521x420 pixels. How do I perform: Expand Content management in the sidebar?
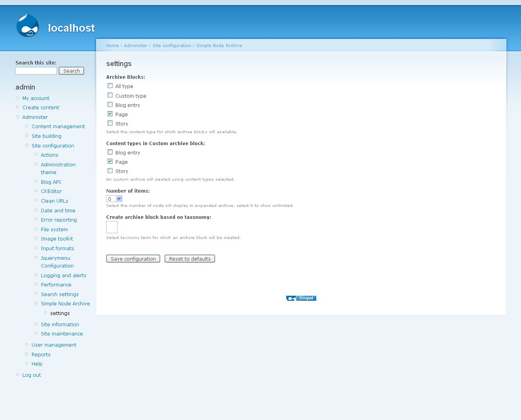tap(27, 126)
